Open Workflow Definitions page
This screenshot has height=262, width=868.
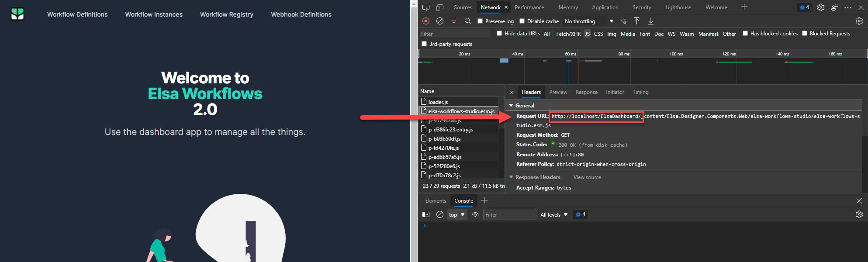click(77, 14)
